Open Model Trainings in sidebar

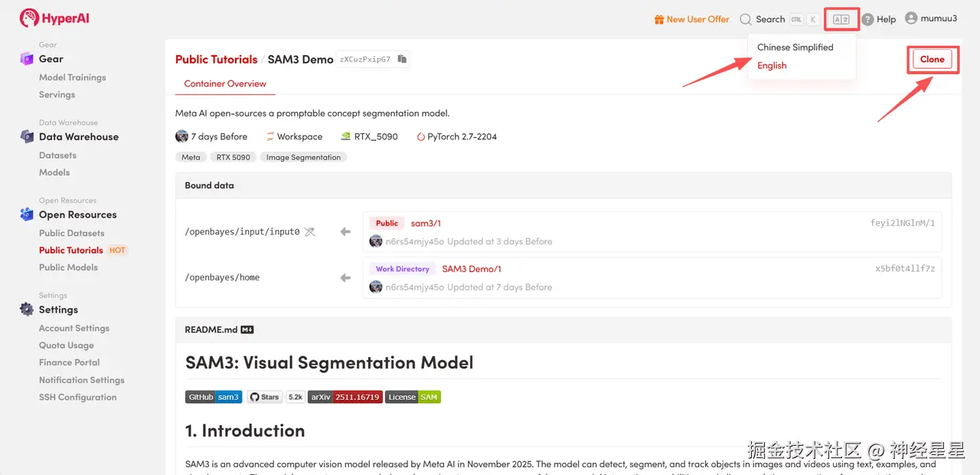coord(73,77)
